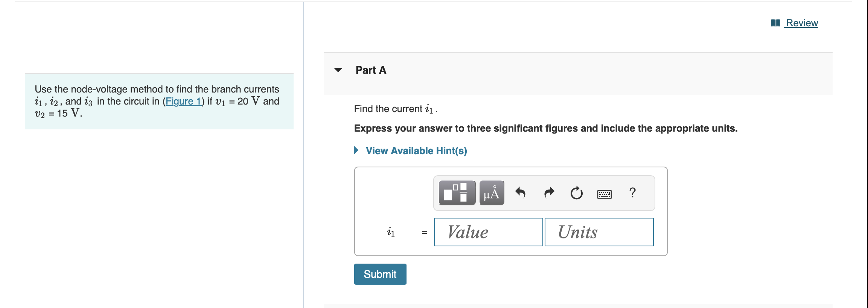Toggle Part A visibility using its arrow
868x308 pixels.
click(338, 70)
